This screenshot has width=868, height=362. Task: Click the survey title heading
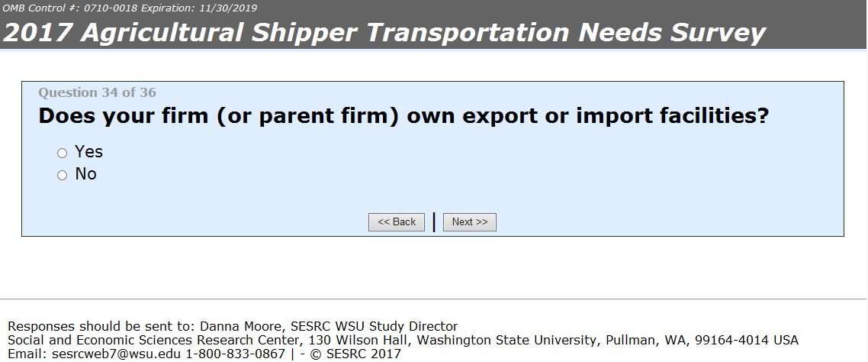pyautogui.click(x=384, y=33)
